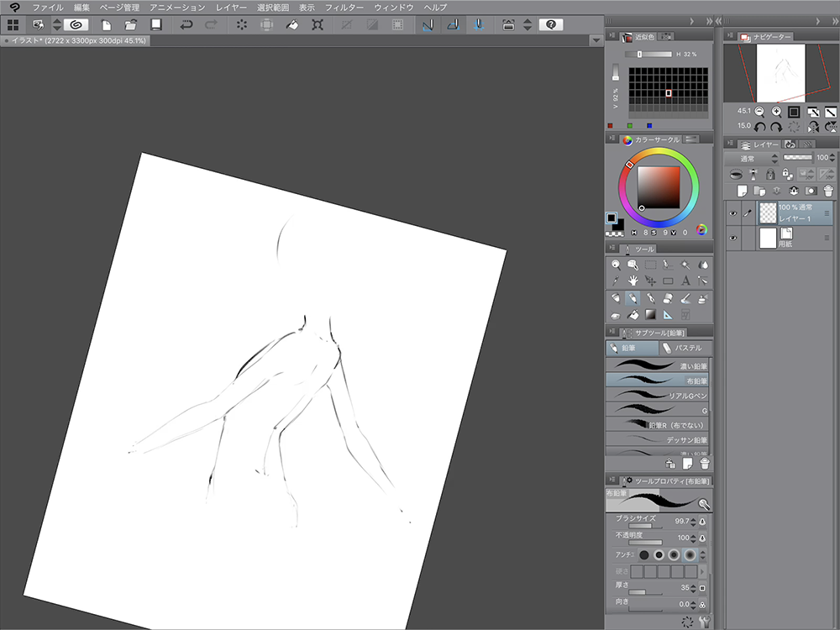Toggle clip to layer below
This screenshot has width=840, height=630.
coord(736,174)
